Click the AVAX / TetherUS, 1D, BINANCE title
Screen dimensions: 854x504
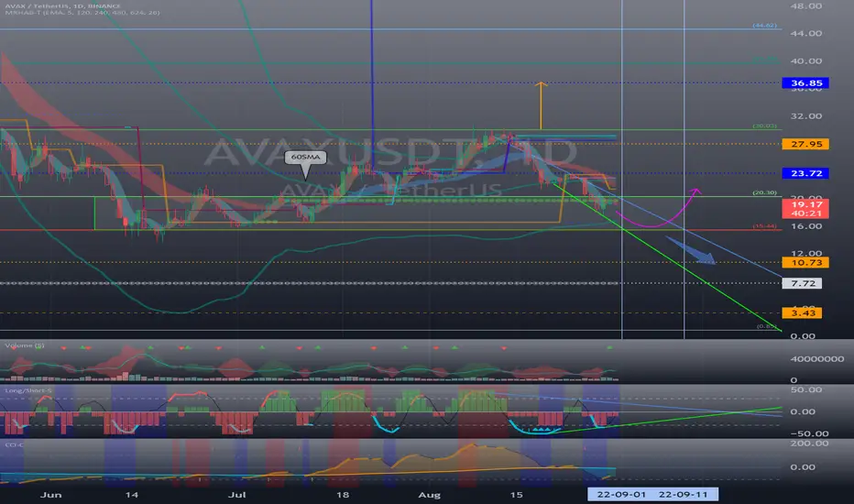coord(62,6)
